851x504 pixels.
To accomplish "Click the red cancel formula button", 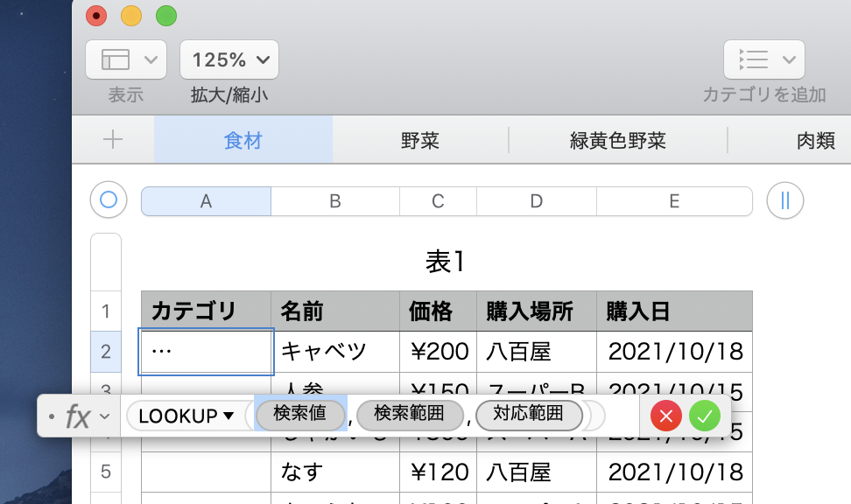I will 666,416.
